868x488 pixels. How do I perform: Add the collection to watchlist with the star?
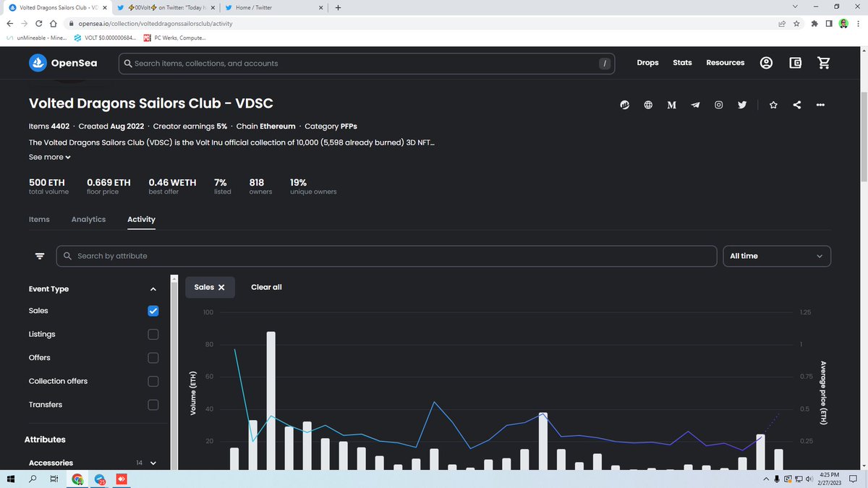(x=773, y=105)
